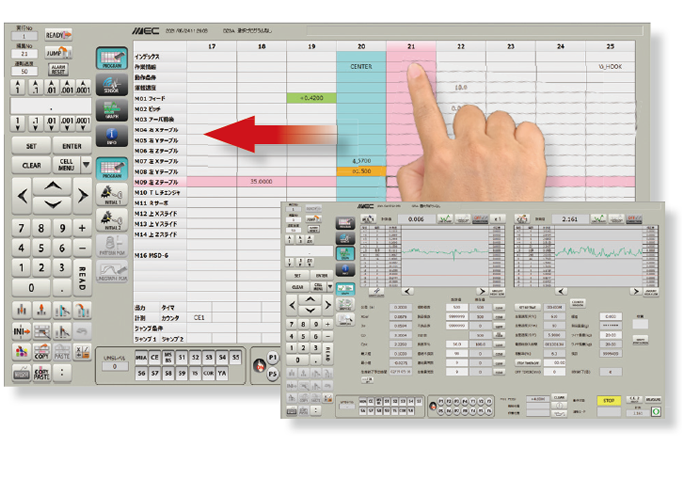The width and height of the screenshot is (689, 482).
Task: Click the vertical READ key in program window
Action: click(82, 278)
